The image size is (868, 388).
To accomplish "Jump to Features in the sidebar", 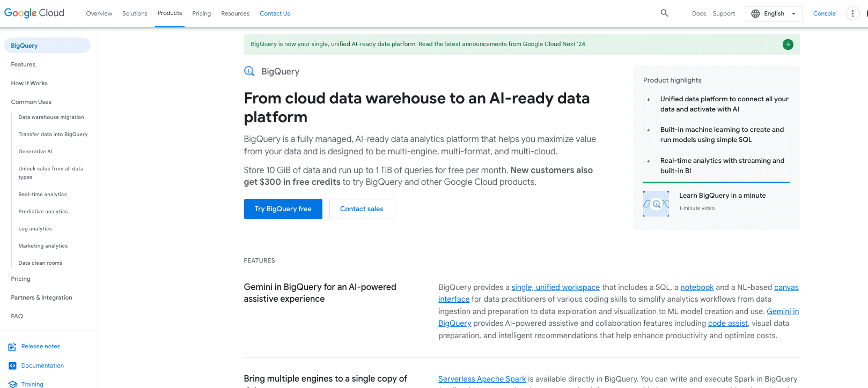I will pos(23,64).
